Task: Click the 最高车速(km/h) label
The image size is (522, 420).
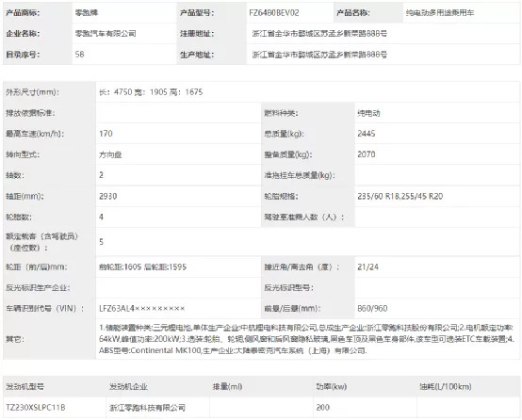Action: pyautogui.click(x=35, y=134)
